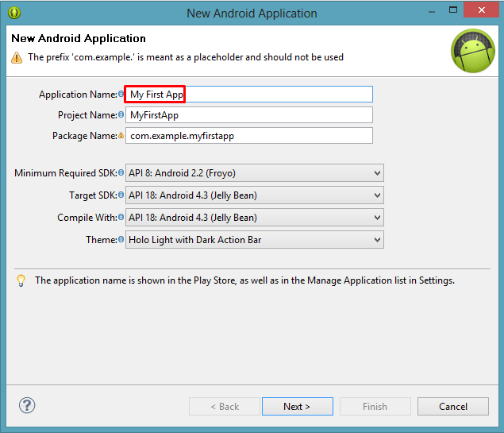Click info icon next to Theme
This screenshot has height=433, width=504.
121,239
